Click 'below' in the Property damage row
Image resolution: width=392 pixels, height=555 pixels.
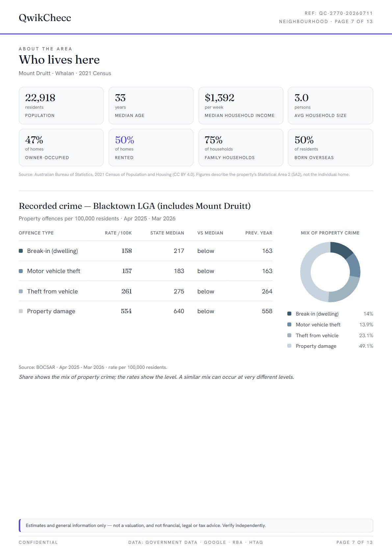[206, 311]
